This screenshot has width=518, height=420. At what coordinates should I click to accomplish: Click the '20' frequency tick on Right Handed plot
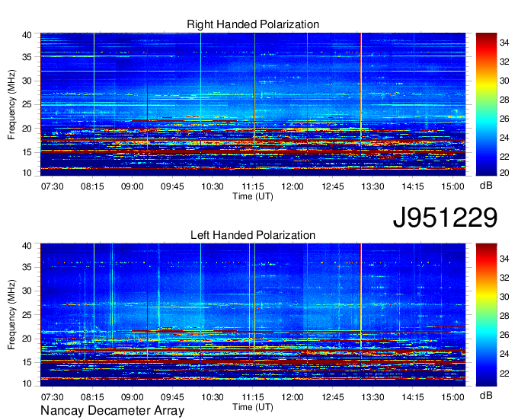click(x=27, y=129)
